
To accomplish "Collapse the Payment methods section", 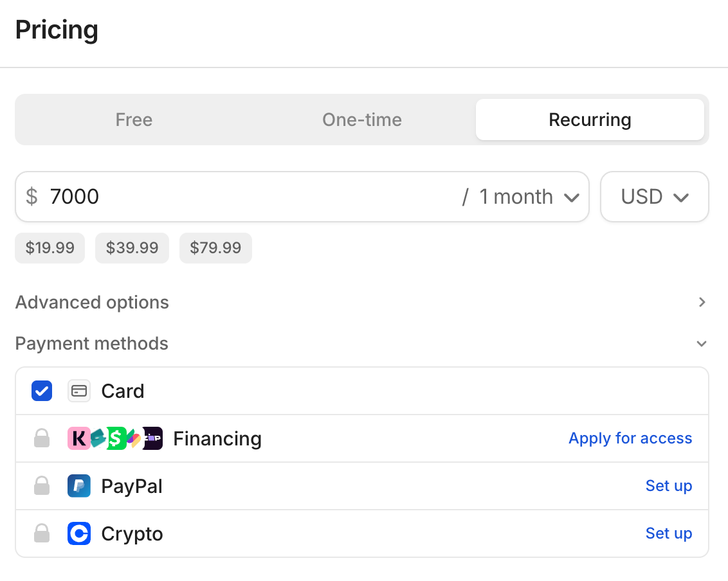I will point(702,344).
